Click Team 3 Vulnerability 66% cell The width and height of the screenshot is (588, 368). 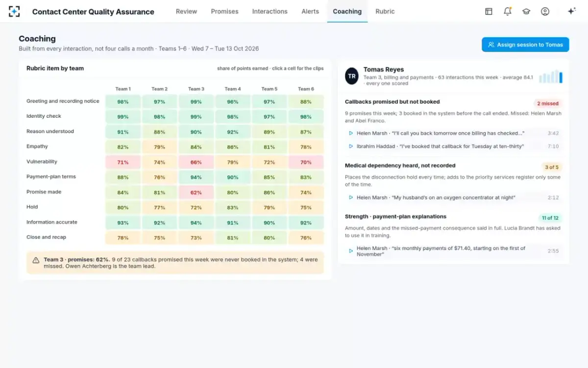click(196, 162)
